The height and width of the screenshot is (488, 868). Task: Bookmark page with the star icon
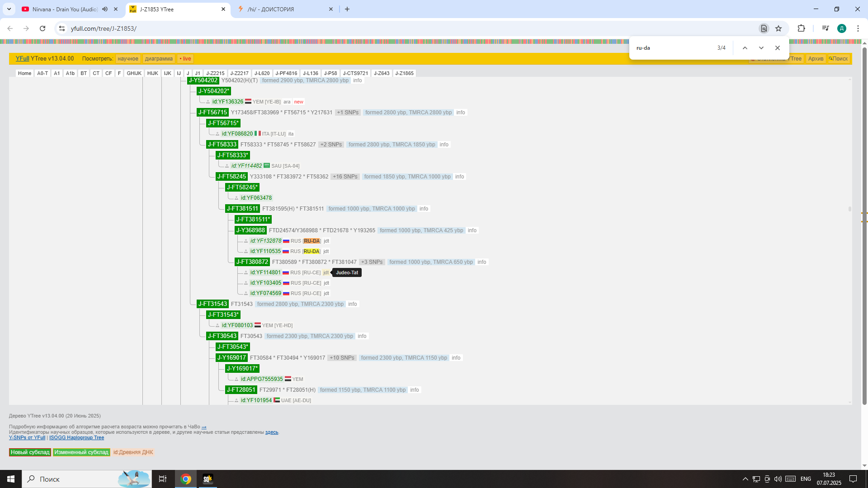click(778, 28)
